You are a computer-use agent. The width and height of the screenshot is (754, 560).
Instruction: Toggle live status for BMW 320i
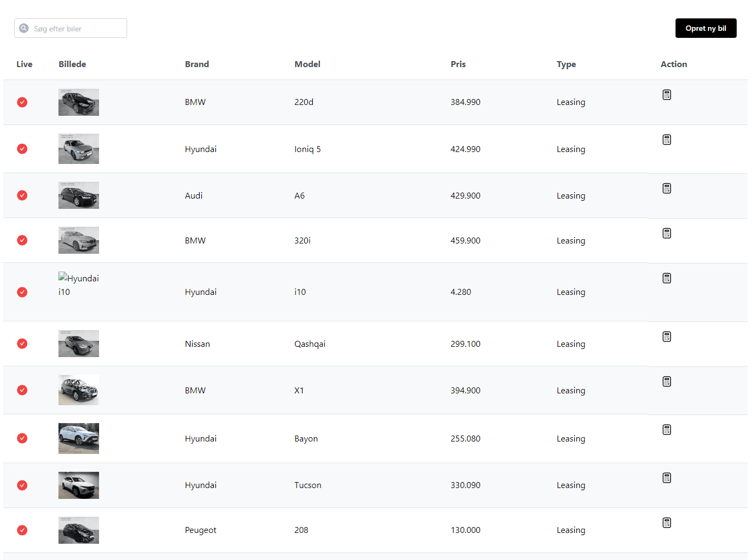pos(22,240)
